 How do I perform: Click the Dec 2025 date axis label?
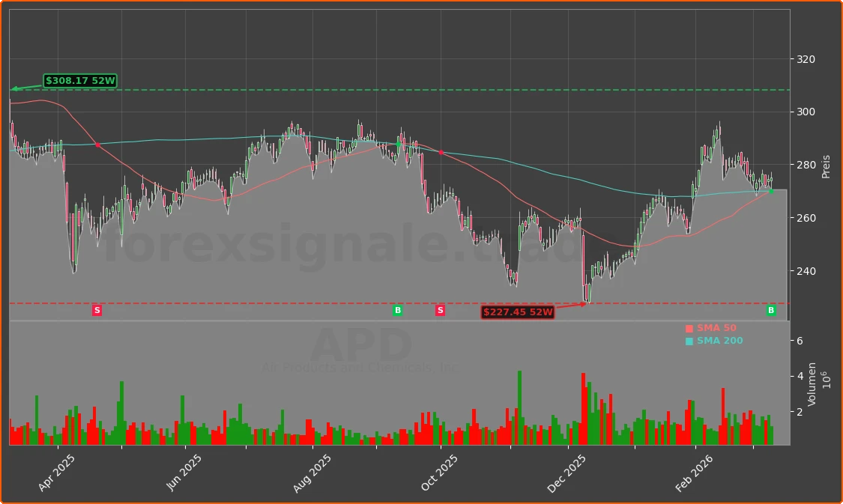click(566, 473)
